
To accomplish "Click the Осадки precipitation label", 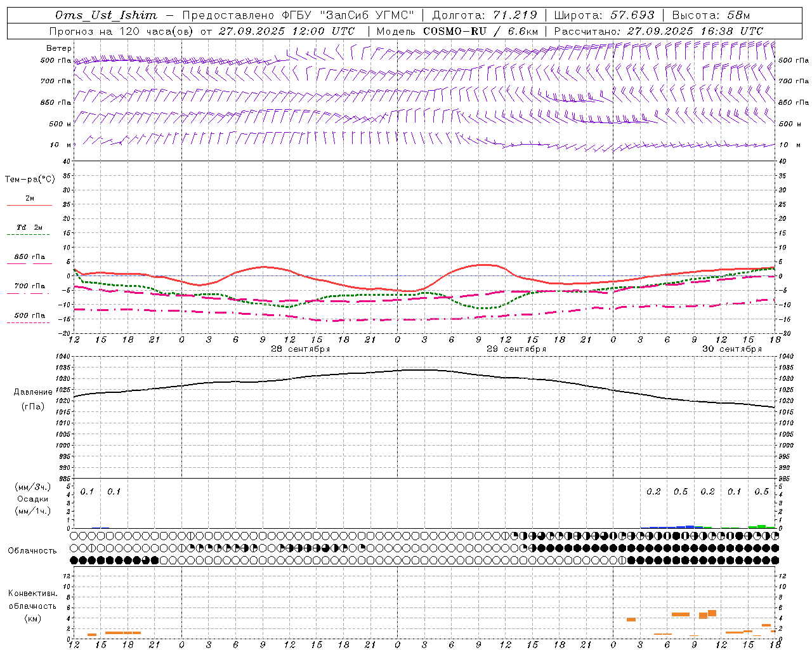I will pos(32,499).
